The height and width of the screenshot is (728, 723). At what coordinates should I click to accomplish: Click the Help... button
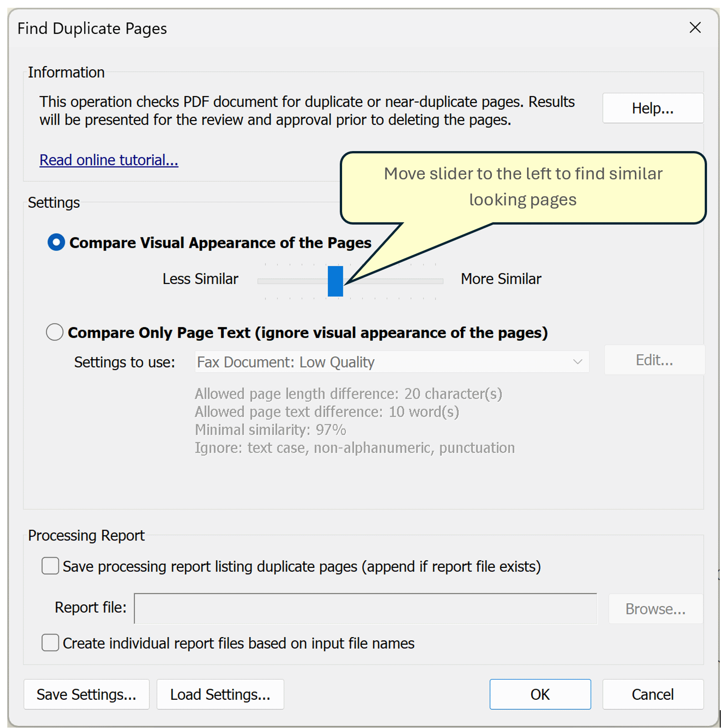(x=652, y=108)
